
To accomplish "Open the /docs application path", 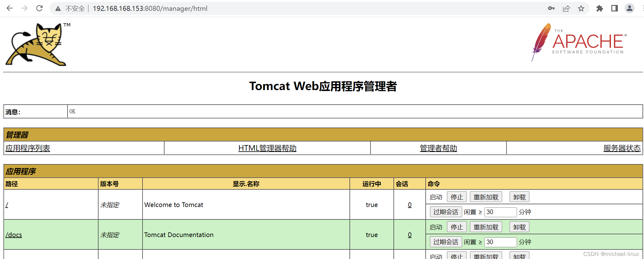I will [14, 235].
